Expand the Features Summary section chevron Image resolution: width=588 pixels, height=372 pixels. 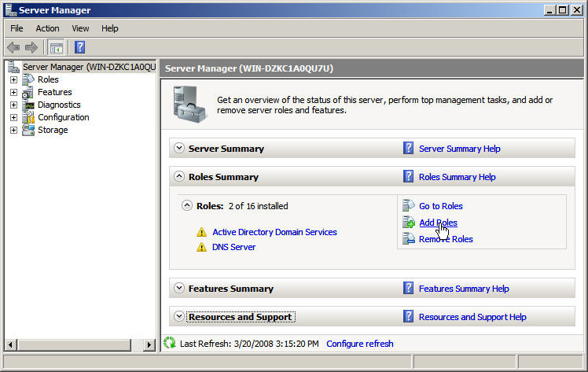179,288
